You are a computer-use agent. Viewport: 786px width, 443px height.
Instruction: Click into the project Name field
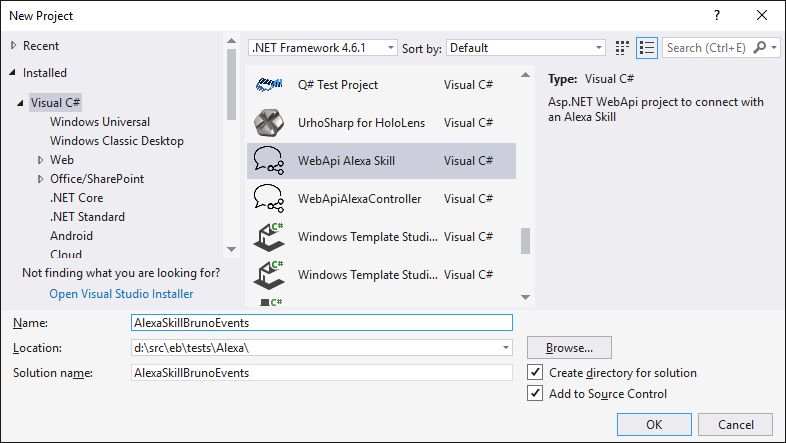click(321, 323)
